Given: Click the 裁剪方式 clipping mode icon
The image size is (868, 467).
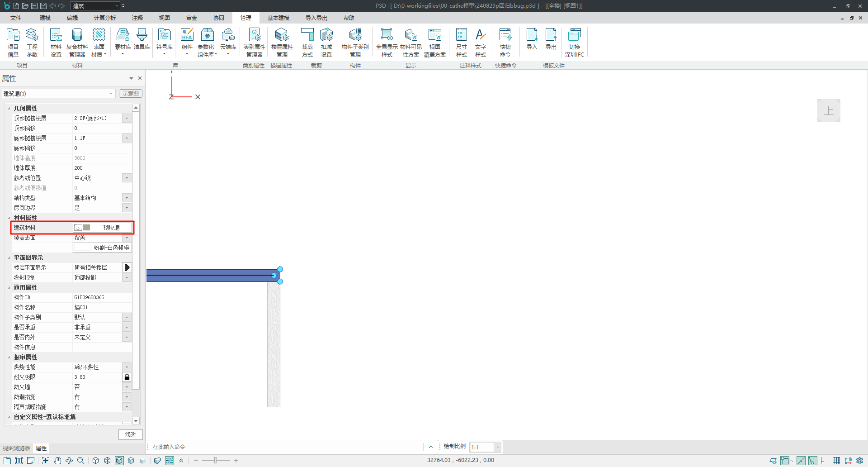Looking at the screenshot, I should (x=307, y=42).
